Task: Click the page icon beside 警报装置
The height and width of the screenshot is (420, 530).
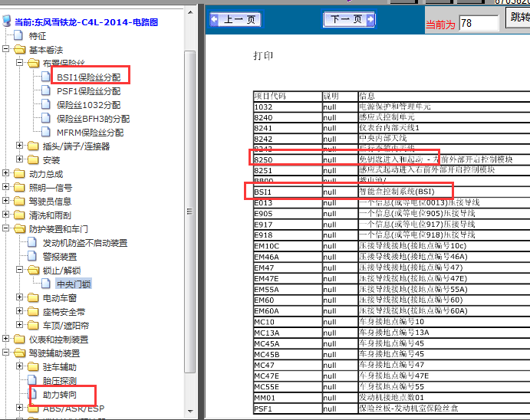Action: (32, 256)
